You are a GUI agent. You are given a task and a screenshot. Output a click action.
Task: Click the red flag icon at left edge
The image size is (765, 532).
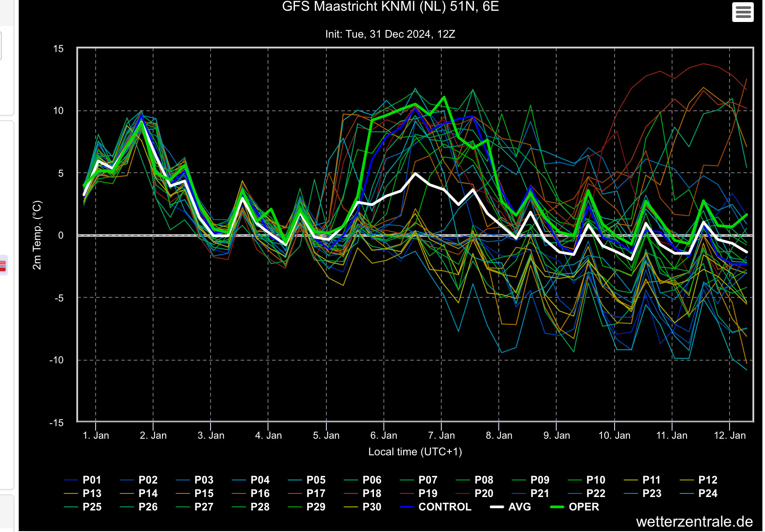[3, 266]
